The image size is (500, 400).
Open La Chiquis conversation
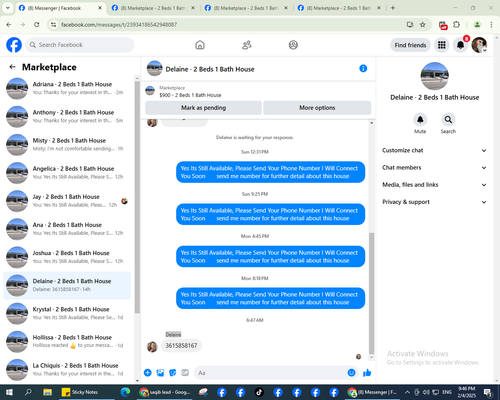67,370
